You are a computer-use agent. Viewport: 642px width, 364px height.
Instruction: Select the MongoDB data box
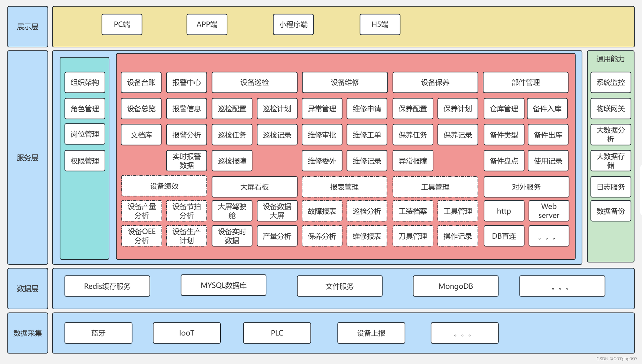click(x=456, y=286)
